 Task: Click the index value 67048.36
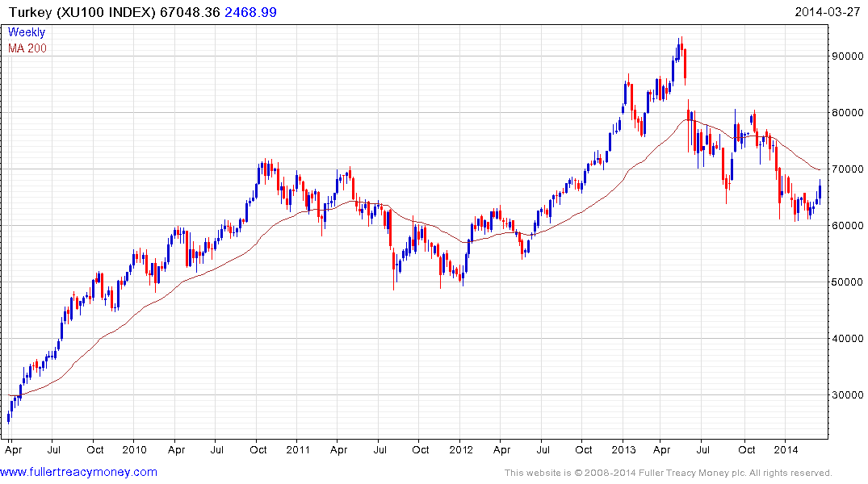190,12
